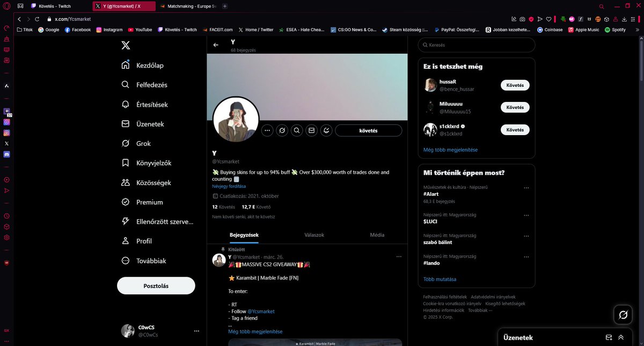644x346 pixels.
Task: Click the X logo above the navigation
Action: [125, 46]
